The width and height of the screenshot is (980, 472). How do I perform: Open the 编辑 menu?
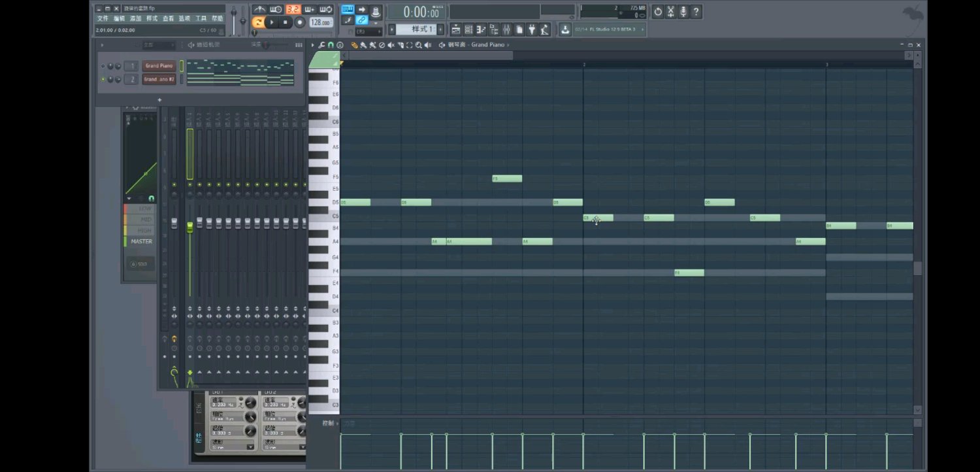pyautogui.click(x=119, y=19)
